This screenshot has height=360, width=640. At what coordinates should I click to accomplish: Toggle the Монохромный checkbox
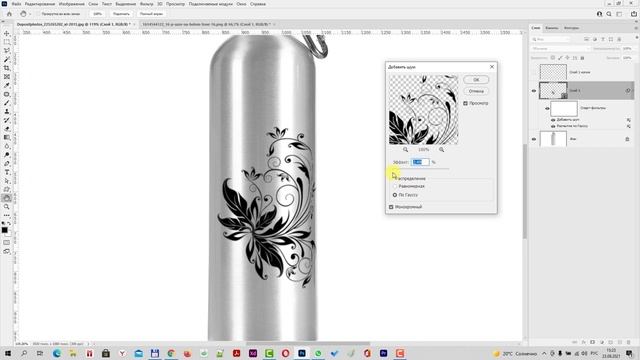(x=391, y=207)
